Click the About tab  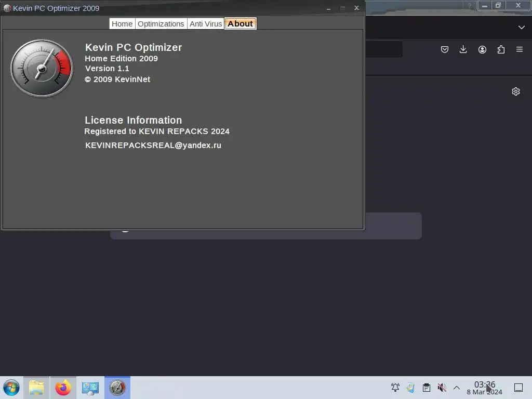240,24
